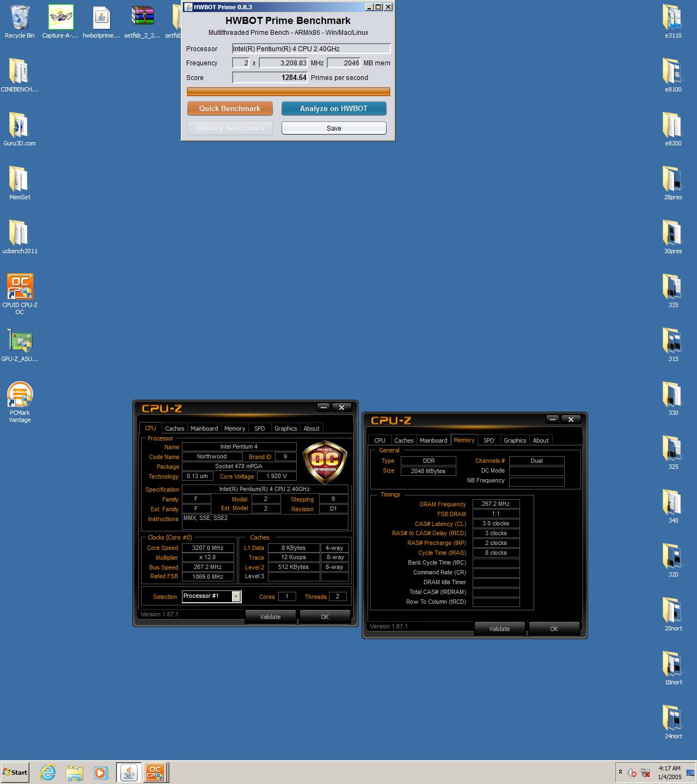Viewport: 697px width, 784px height.
Task: Switch to SPD tab in left CPU-Z window
Action: click(260, 428)
